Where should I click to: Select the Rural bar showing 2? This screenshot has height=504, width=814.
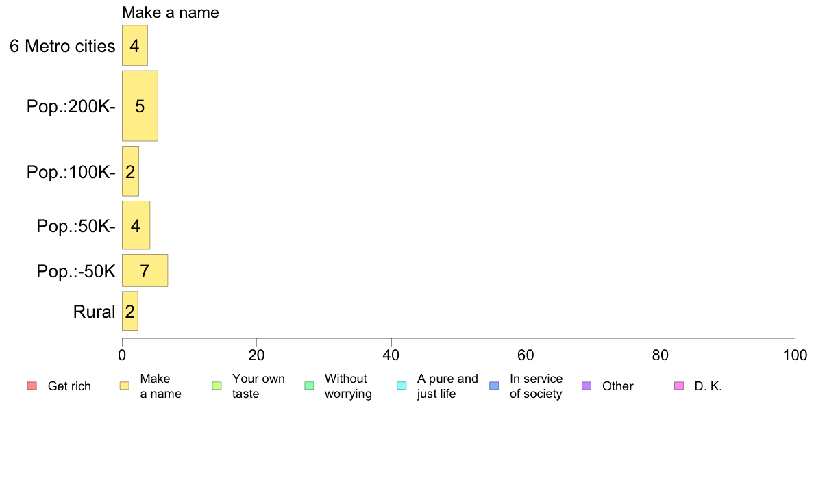(129, 311)
